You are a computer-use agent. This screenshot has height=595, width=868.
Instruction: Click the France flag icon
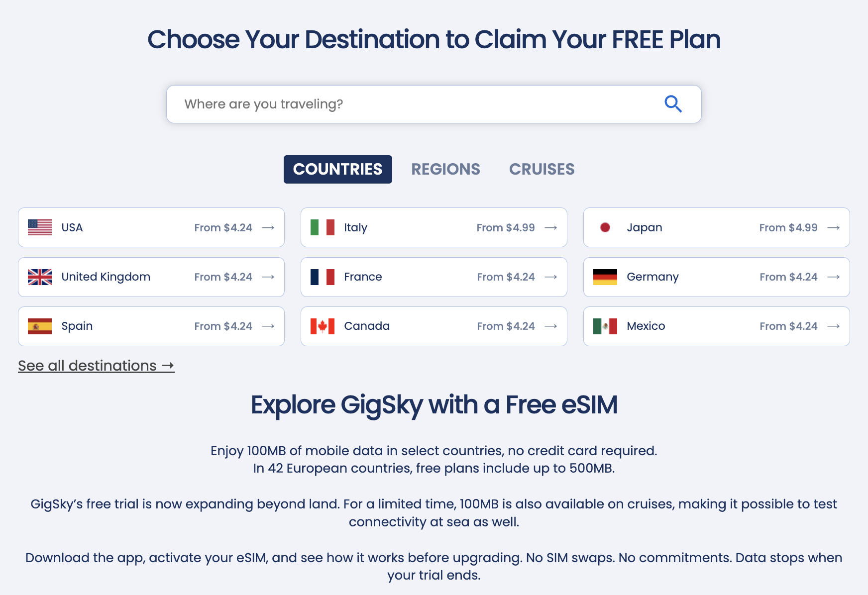click(x=323, y=277)
